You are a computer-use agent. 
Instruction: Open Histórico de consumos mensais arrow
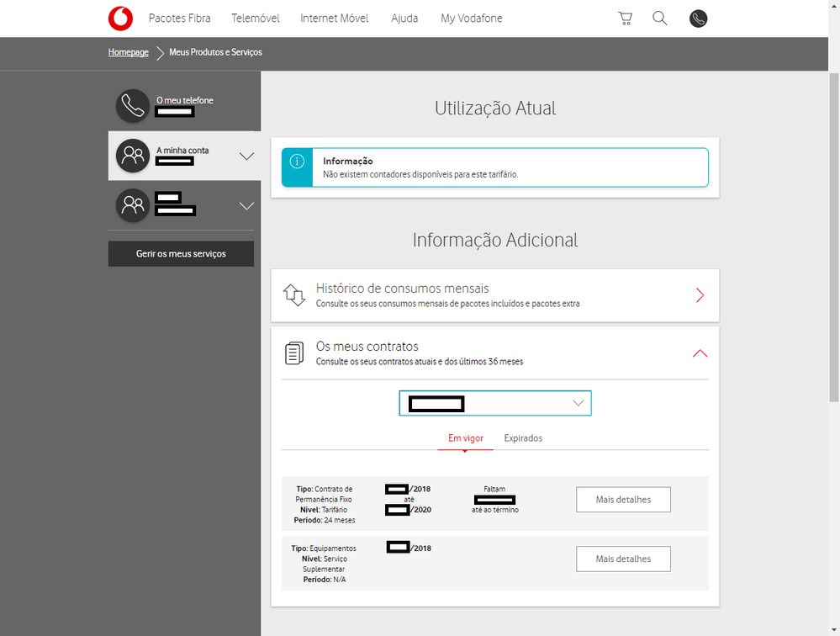tap(700, 295)
